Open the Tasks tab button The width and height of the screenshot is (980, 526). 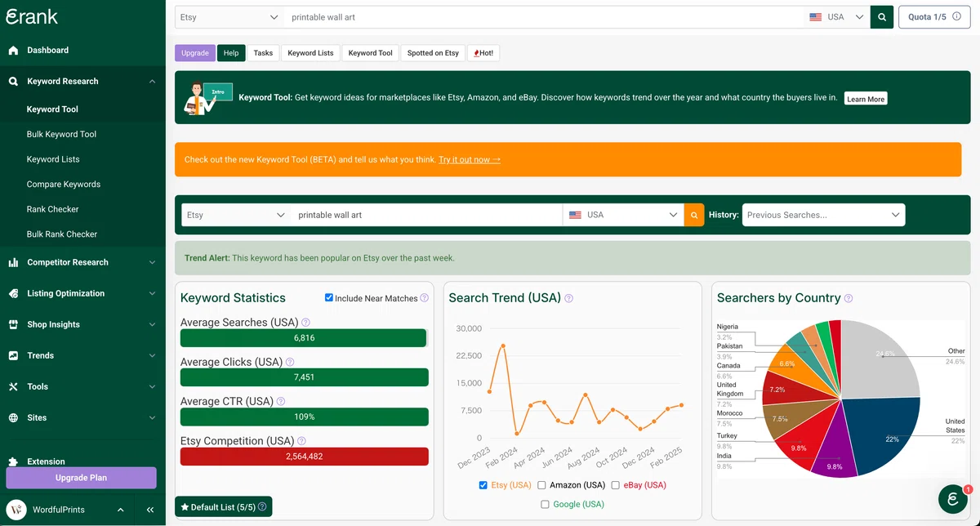pyautogui.click(x=263, y=53)
